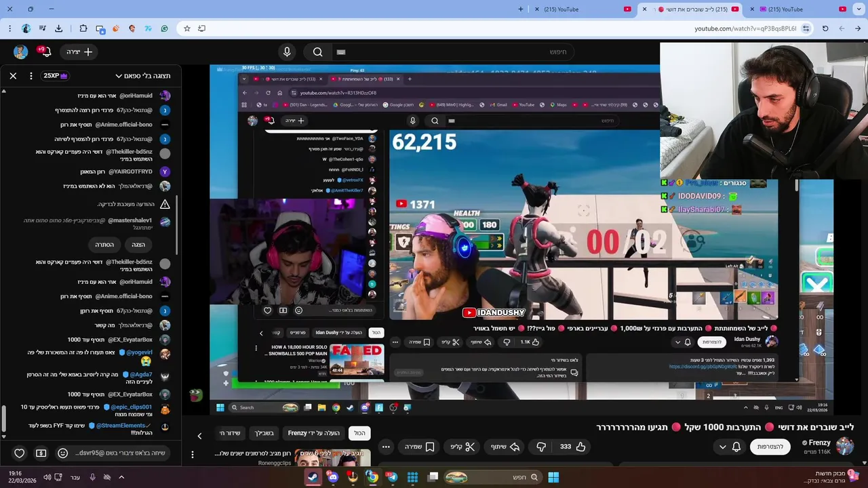Open more actions three dots under video

386,447
